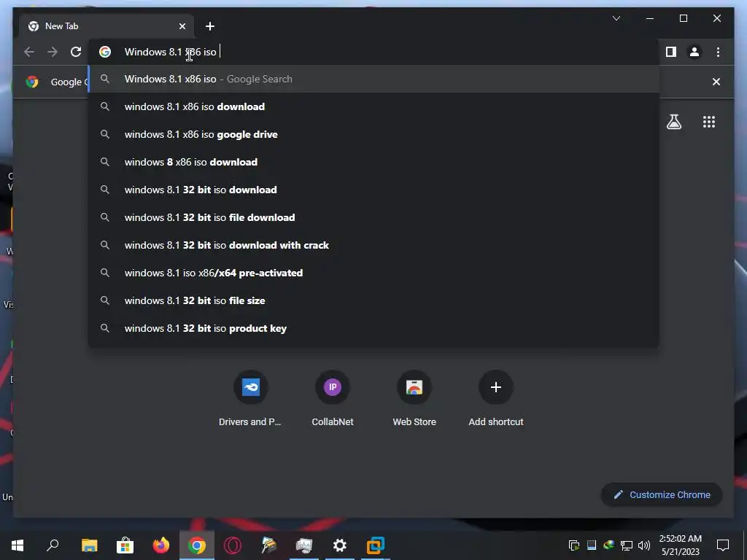Screen dimensions: 747x560
Task: Reload the current page
Action: click(x=76, y=52)
